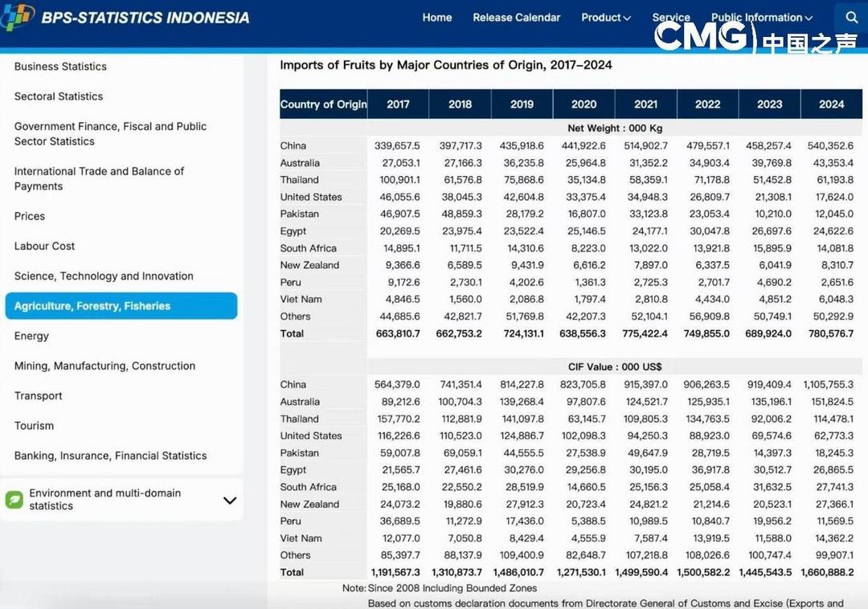Open Mining, Manufacturing, Construction section
868x609 pixels.
click(x=104, y=366)
